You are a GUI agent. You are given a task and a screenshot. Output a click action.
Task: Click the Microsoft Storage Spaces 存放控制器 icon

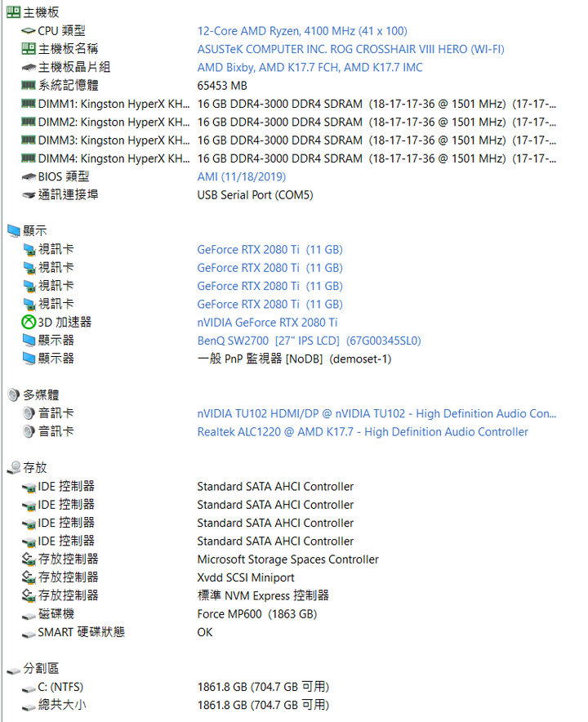[x=29, y=559]
